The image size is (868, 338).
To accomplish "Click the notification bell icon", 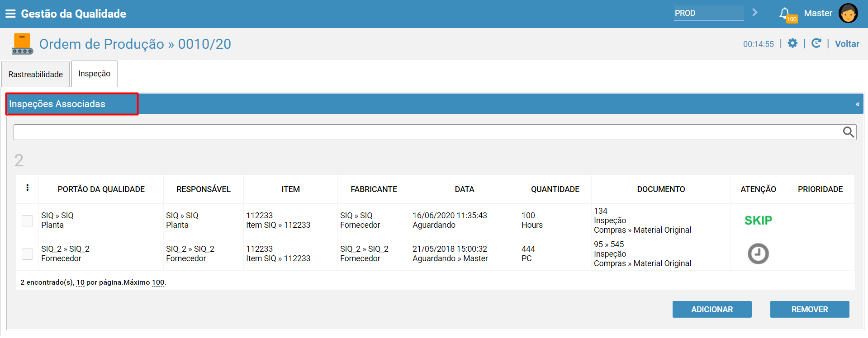I will pyautogui.click(x=785, y=13).
